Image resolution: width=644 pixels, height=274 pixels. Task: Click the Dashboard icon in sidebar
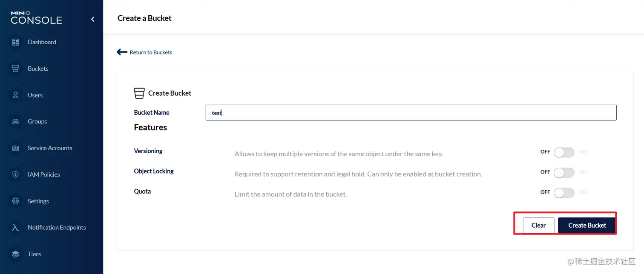coord(16,42)
